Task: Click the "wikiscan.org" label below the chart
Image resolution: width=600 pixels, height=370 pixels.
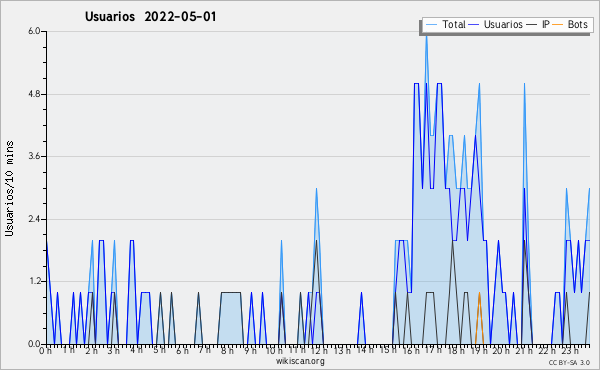Action: pyautogui.click(x=300, y=361)
